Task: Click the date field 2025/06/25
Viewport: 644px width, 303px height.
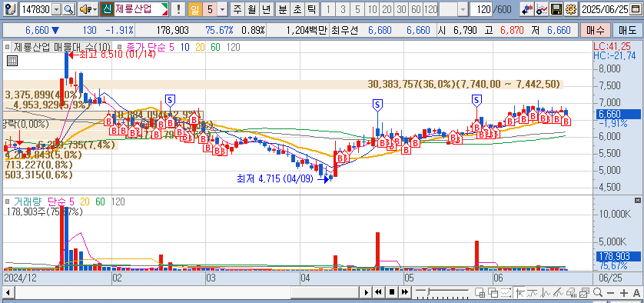Action: pyautogui.click(x=606, y=8)
